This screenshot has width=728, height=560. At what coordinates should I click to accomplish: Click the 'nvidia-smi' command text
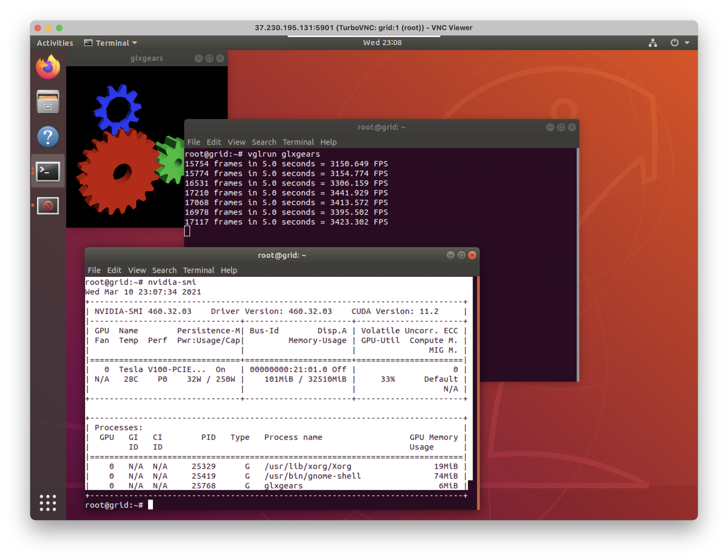click(x=172, y=282)
